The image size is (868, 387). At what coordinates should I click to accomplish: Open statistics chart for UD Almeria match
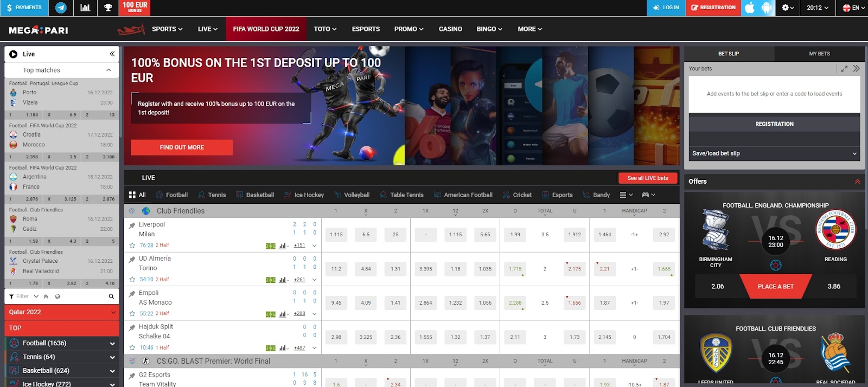coord(284,280)
